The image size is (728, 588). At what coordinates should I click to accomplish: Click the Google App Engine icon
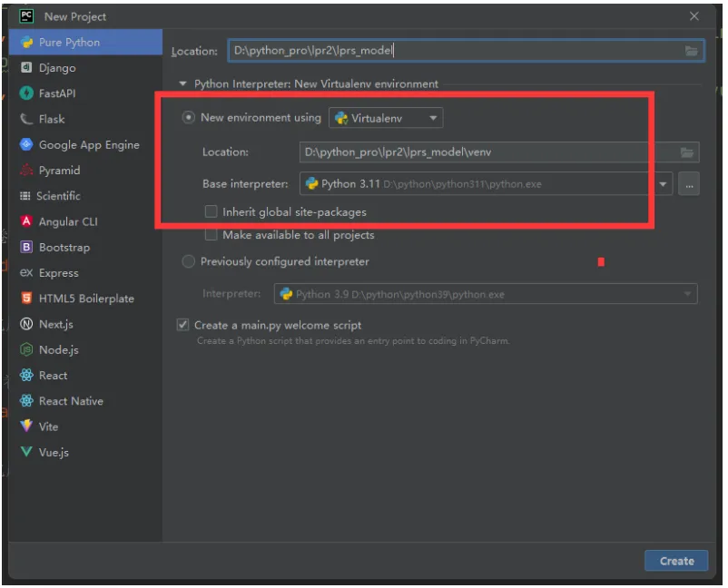26,145
